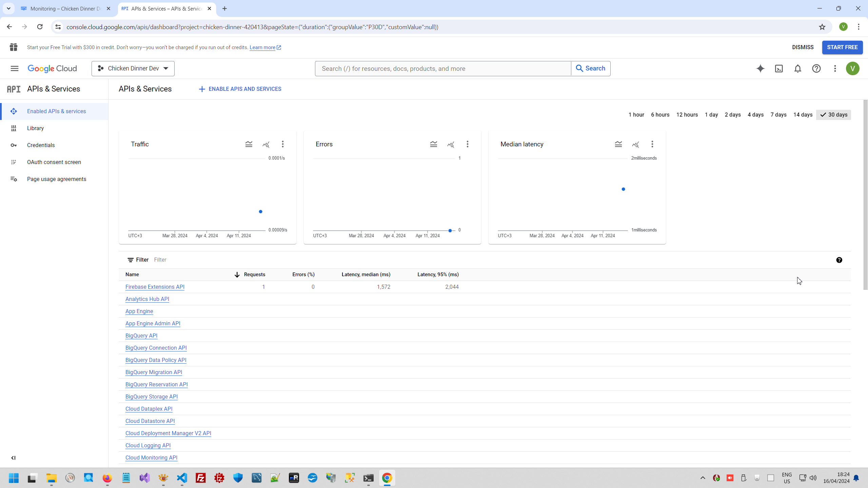Open the Chicken Dinner Dev project selector
Screen dimensions: 868x488
coord(133,68)
